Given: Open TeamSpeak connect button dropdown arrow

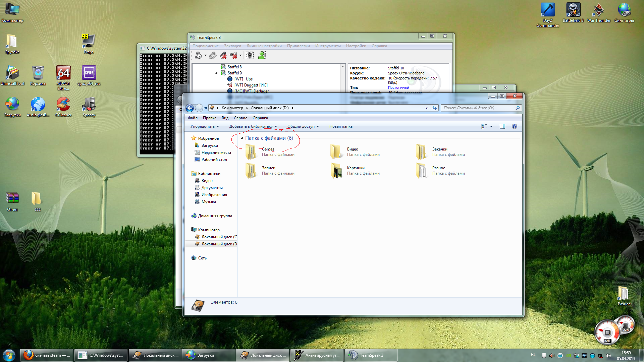Looking at the screenshot, I should tap(205, 56).
